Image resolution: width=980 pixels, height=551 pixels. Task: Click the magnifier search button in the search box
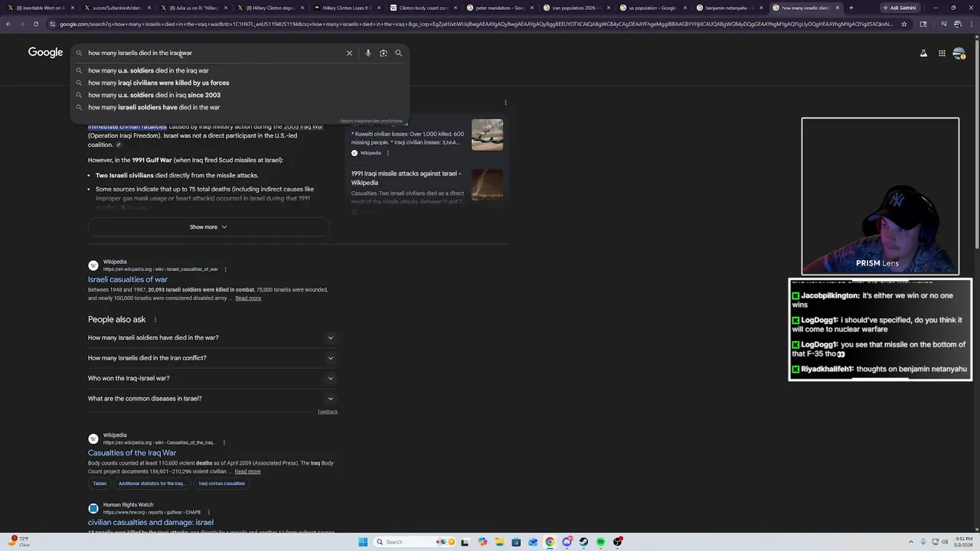tap(399, 53)
